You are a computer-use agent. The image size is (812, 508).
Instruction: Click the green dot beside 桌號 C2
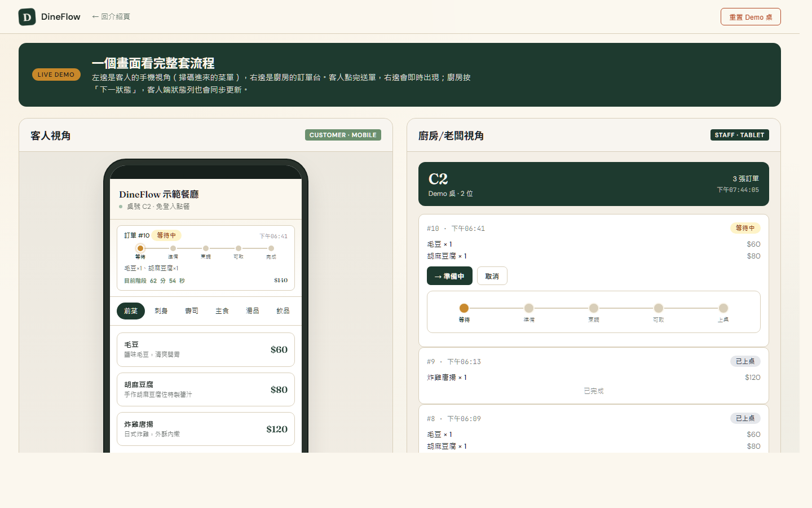[x=121, y=206]
